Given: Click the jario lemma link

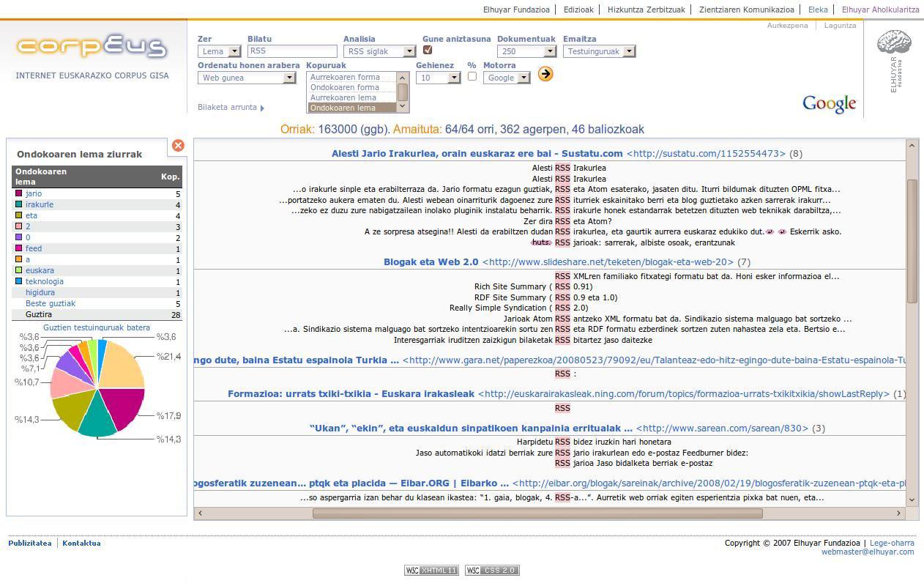Looking at the screenshot, I should [34, 193].
